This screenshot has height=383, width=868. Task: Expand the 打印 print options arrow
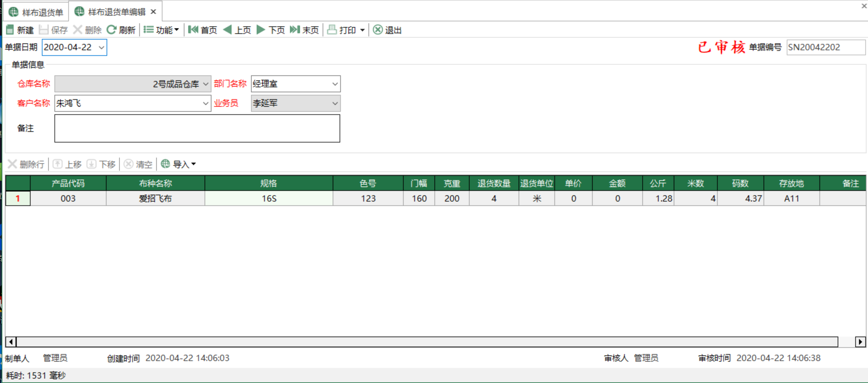(x=362, y=30)
